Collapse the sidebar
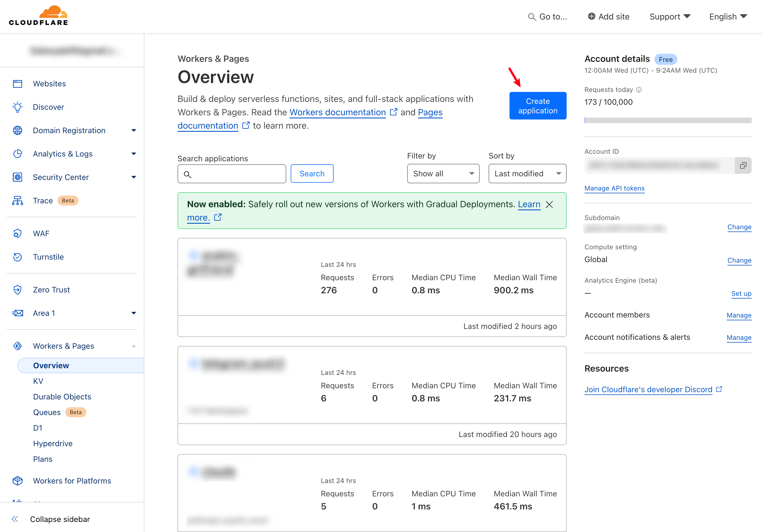The image size is (762, 532). 50,519
